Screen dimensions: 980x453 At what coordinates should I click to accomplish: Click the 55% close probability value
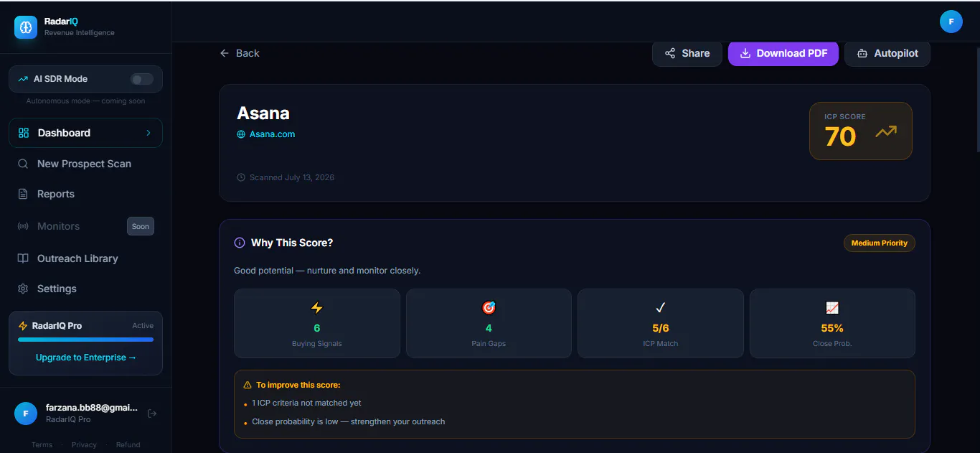(x=832, y=328)
